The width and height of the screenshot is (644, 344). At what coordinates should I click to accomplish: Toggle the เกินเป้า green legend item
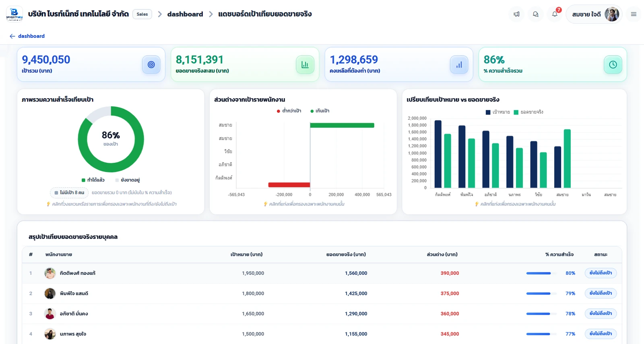pyautogui.click(x=320, y=111)
